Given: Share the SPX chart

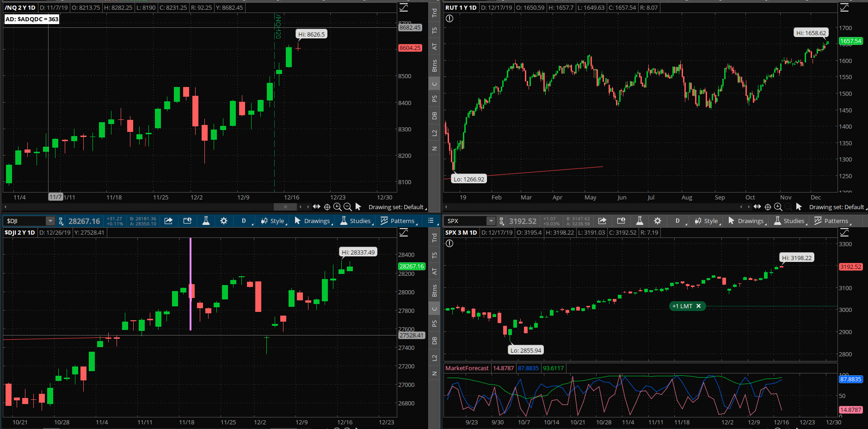Looking at the screenshot, I should 602,221.
